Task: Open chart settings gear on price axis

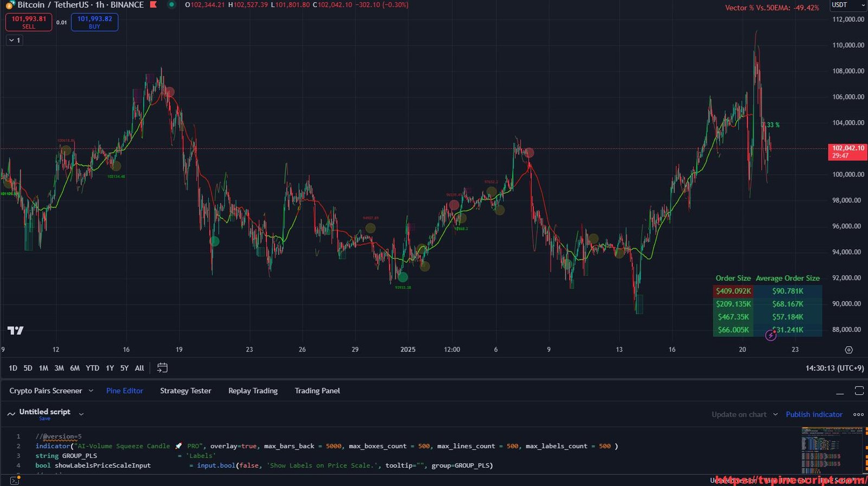Action: tap(848, 350)
